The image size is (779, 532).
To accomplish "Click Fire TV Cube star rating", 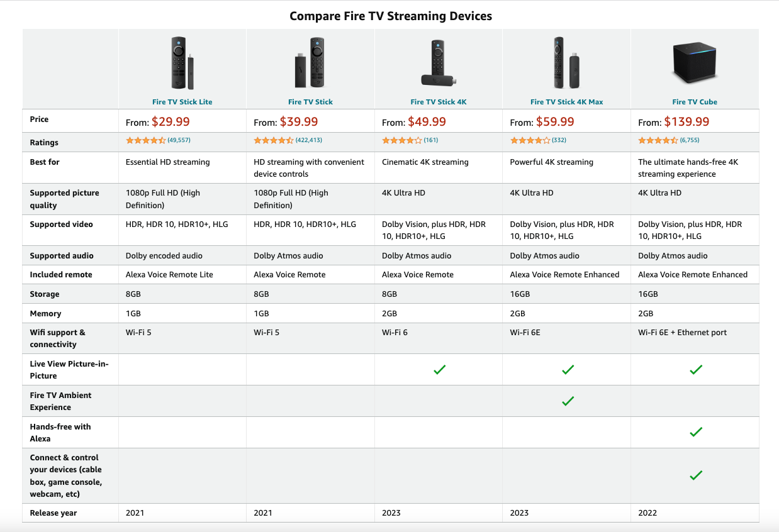I will tap(658, 140).
